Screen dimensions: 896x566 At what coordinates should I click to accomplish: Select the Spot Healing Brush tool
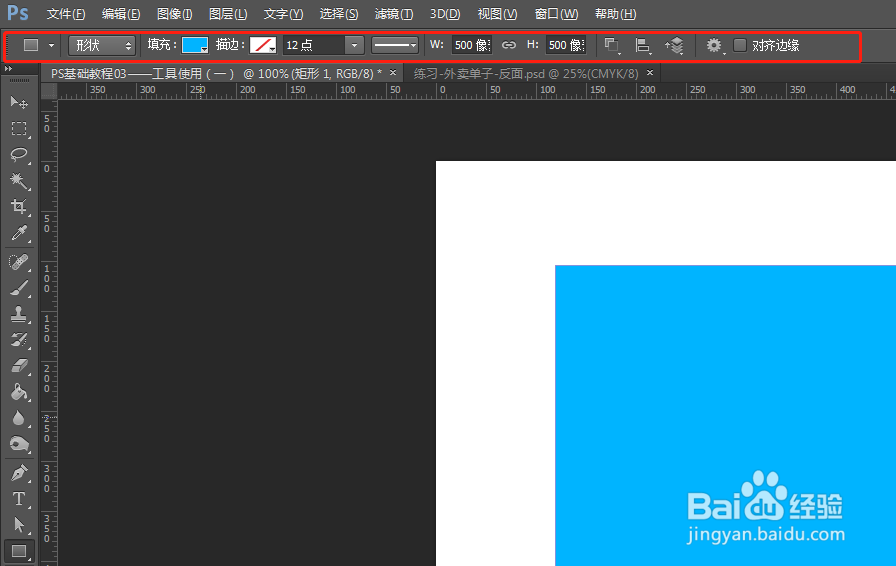19,262
